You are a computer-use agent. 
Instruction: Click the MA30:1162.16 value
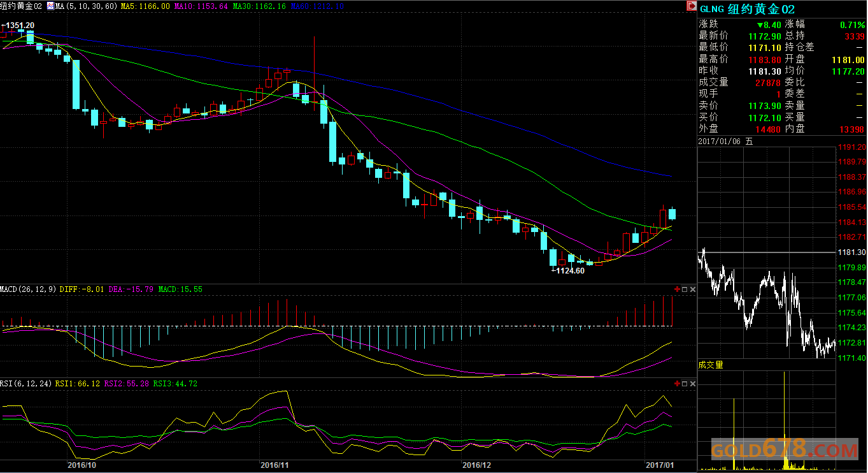click(x=259, y=6)
